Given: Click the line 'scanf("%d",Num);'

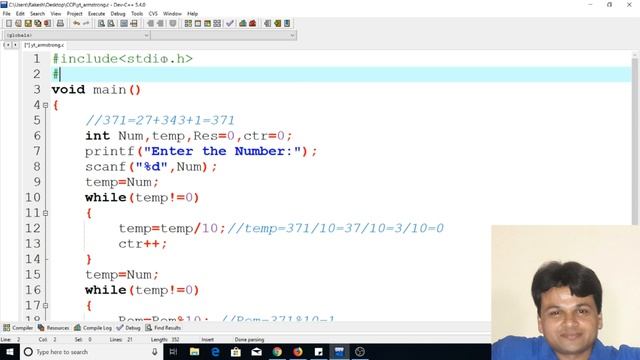Looking at the screenshot, I should click(151, 167).
